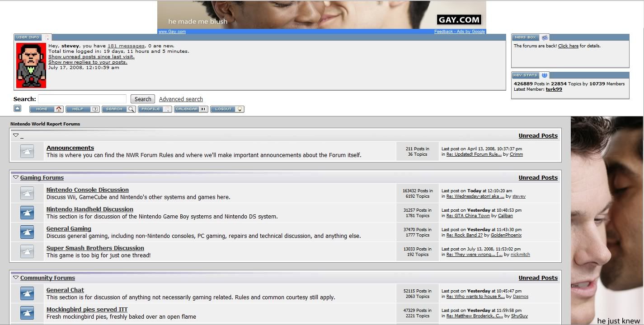
Task: Click the Announcements board status icon
Action: (27, 152)
